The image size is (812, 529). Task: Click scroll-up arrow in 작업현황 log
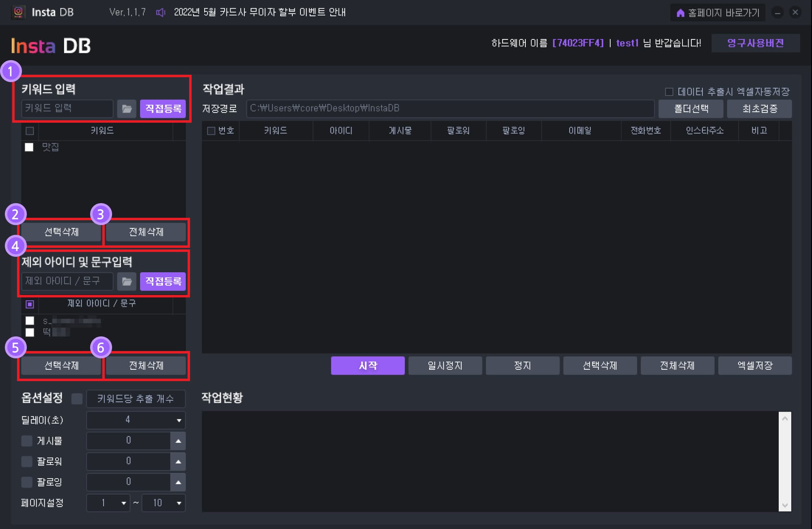click(785, 418)
